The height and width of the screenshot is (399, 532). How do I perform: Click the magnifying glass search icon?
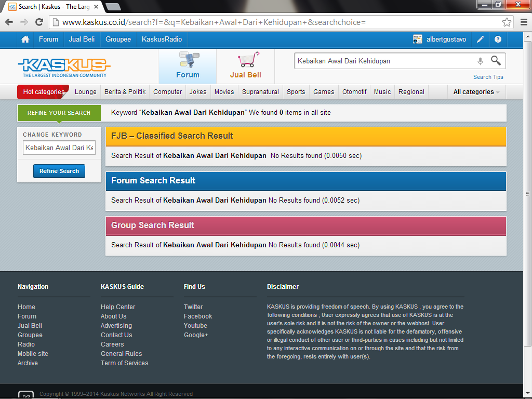tap(496, 61)
